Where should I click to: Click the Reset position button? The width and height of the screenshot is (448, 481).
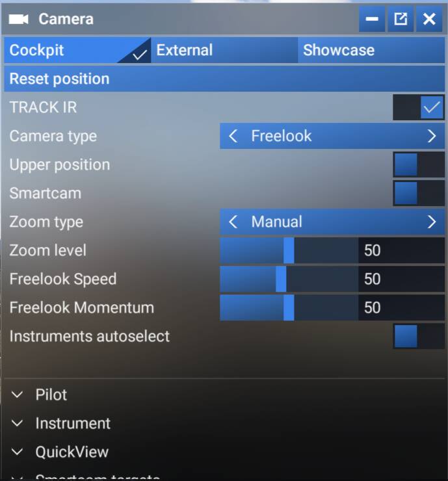(224, 79)
